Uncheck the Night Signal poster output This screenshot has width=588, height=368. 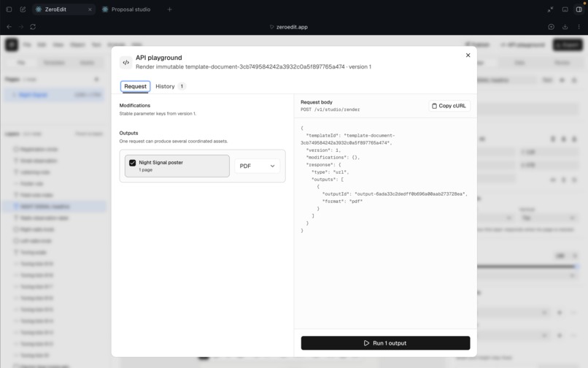pos(132,163)
